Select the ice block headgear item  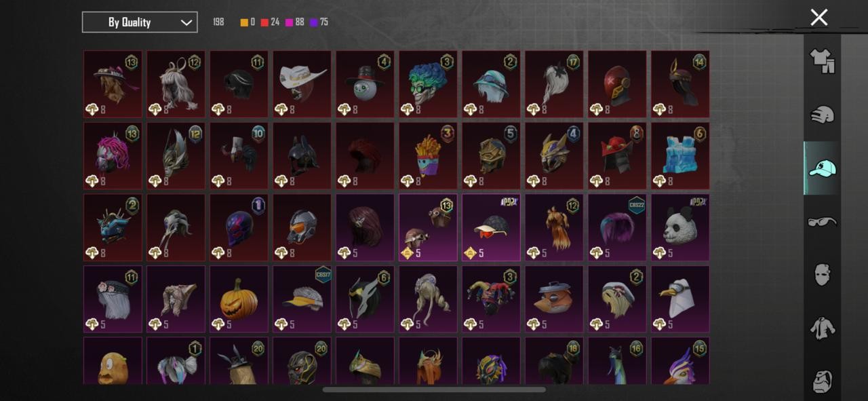pos(680,155)
